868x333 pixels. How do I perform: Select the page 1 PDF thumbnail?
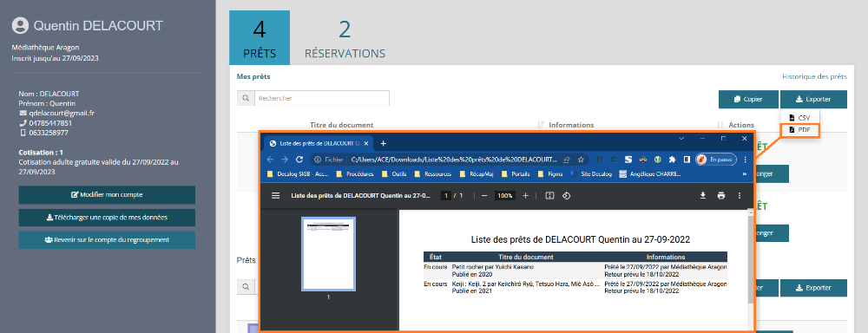(328, 254)
